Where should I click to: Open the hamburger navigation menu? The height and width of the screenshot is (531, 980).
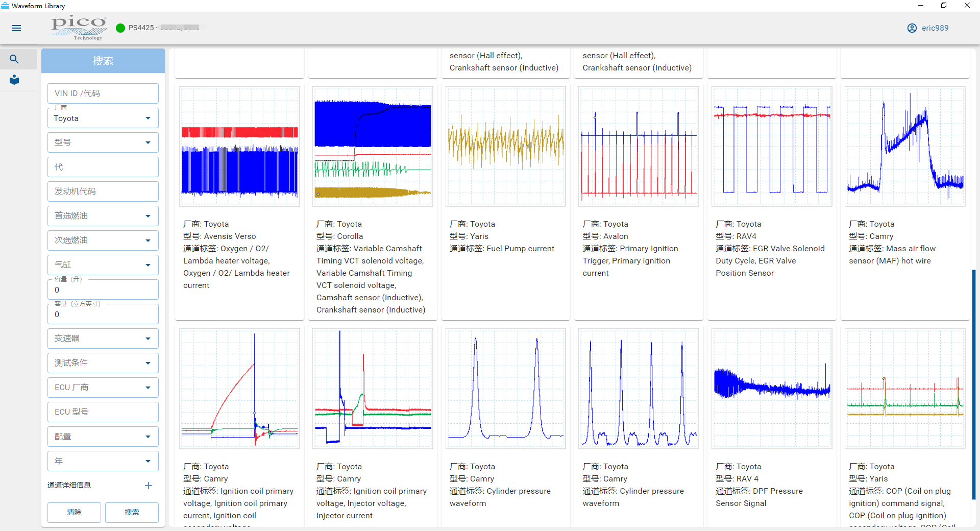point(16,28)
